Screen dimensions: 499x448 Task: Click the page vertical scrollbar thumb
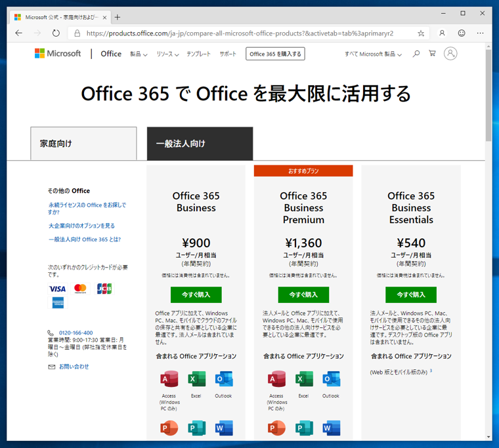[x=488, y=95]
